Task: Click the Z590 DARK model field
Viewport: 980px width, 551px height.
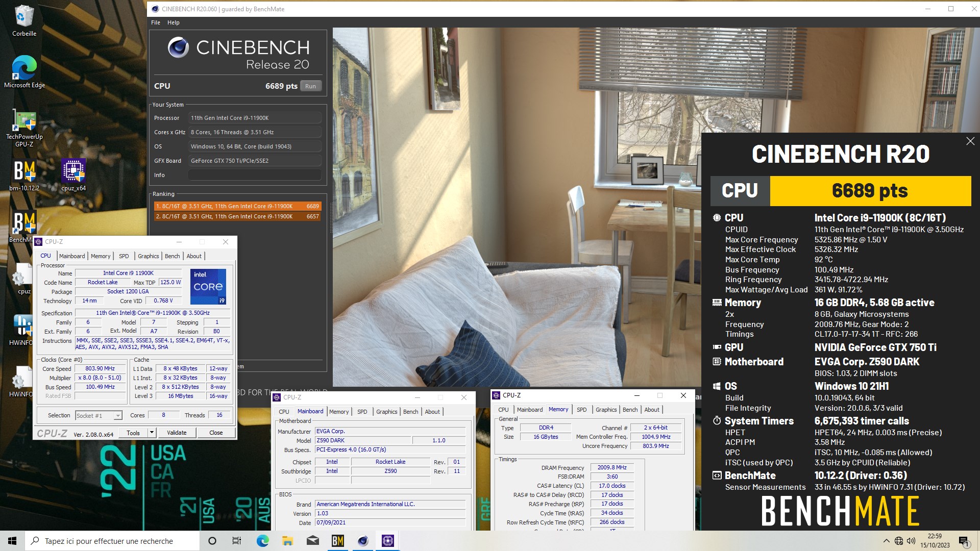Action: point(363,440)
